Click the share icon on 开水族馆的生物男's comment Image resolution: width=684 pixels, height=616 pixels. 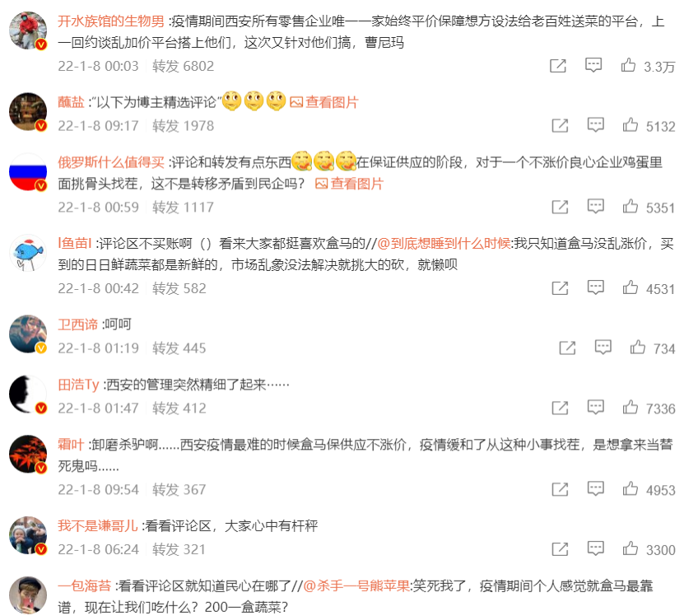point(558,66)
